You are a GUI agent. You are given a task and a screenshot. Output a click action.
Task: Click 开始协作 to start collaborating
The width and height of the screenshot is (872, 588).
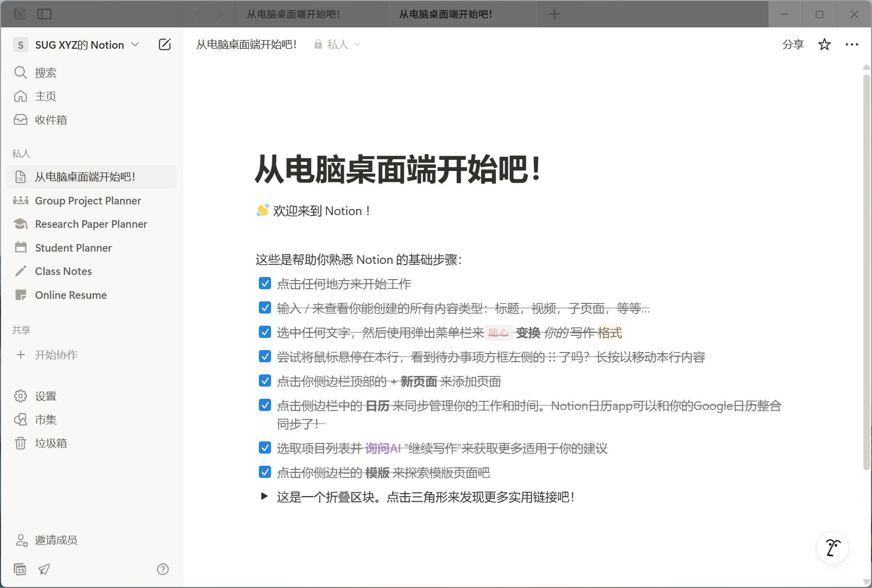[x=56, y=355]
